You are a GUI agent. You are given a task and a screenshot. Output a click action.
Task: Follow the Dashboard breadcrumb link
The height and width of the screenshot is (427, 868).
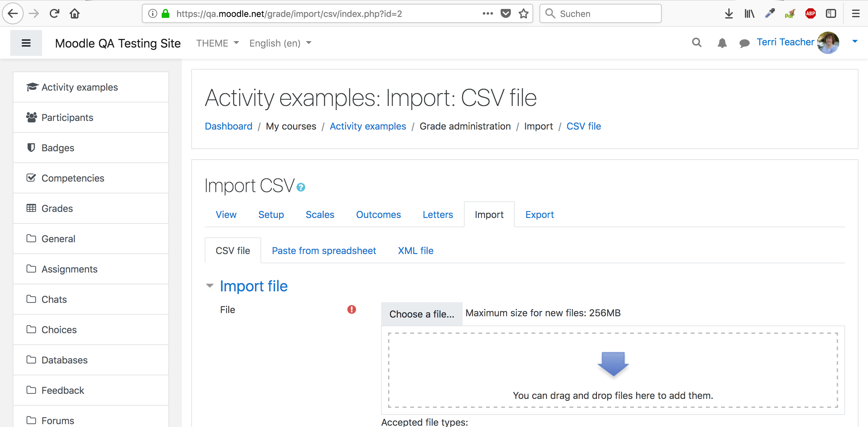point(228,126)
